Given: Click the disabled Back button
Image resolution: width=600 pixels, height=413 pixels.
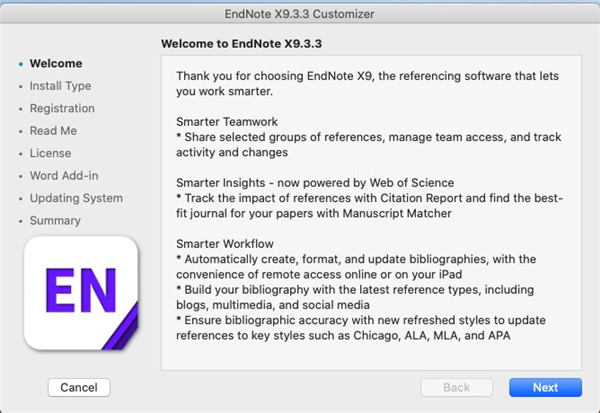Looking at the screenshot, I should pyautogui.click(x=457, y=387).
